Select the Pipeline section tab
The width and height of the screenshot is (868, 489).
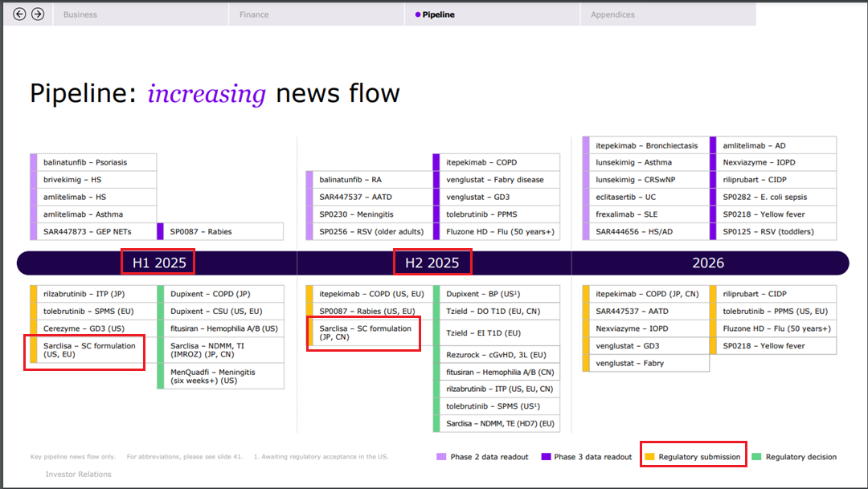click(x=493, y=14)
